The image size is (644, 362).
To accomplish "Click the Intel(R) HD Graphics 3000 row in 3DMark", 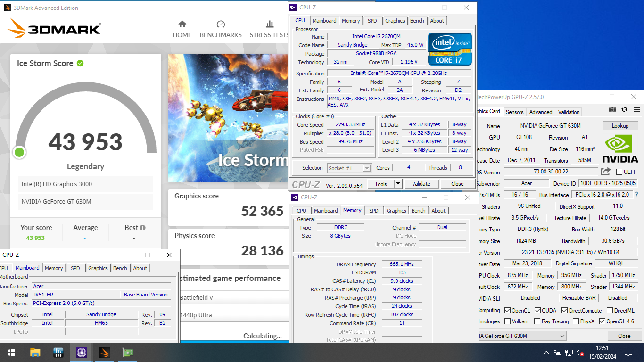I will pyautogui.click(x=85, y=184).
